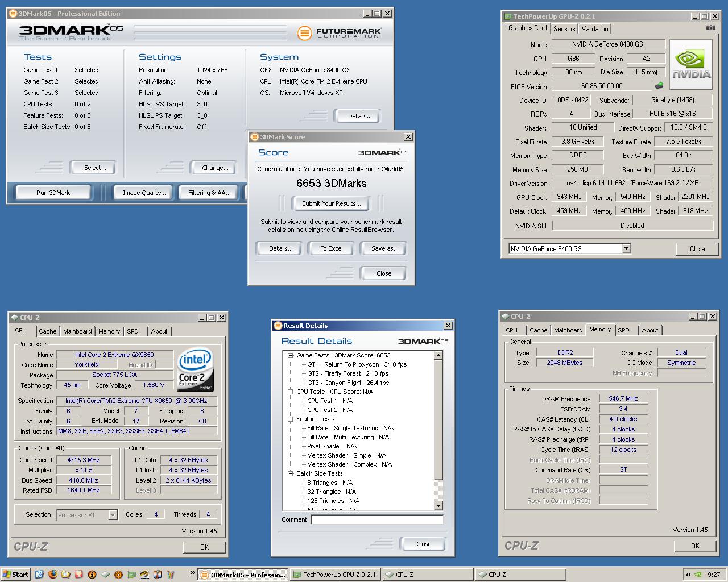
Task: Click the diamond-shaped quick launch icon
Action: click(105, 575)
